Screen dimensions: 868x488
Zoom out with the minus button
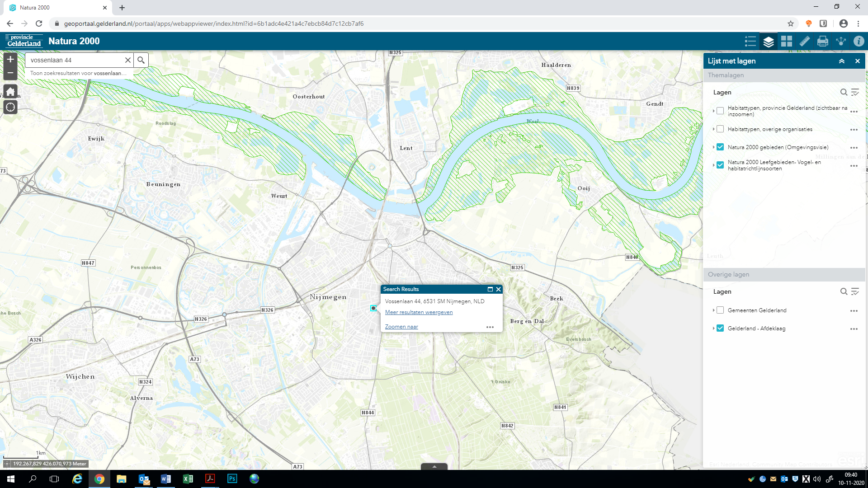[10, 73]
